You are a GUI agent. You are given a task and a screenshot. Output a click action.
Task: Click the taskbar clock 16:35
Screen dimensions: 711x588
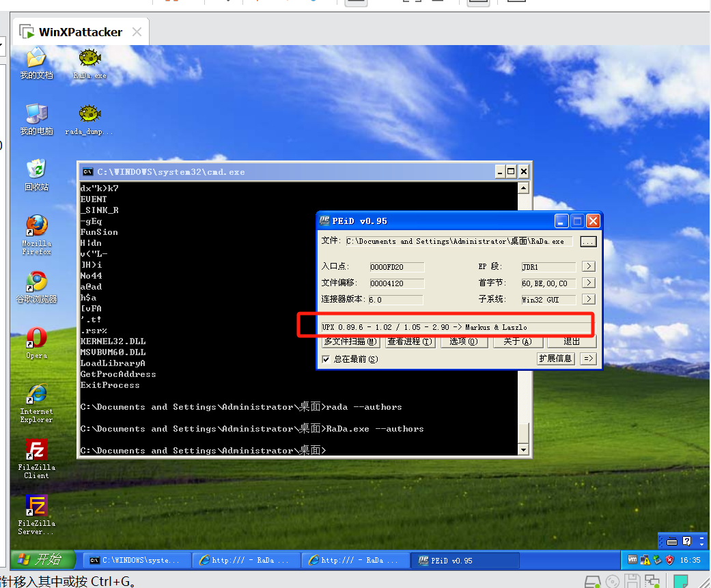pos(690,561)
